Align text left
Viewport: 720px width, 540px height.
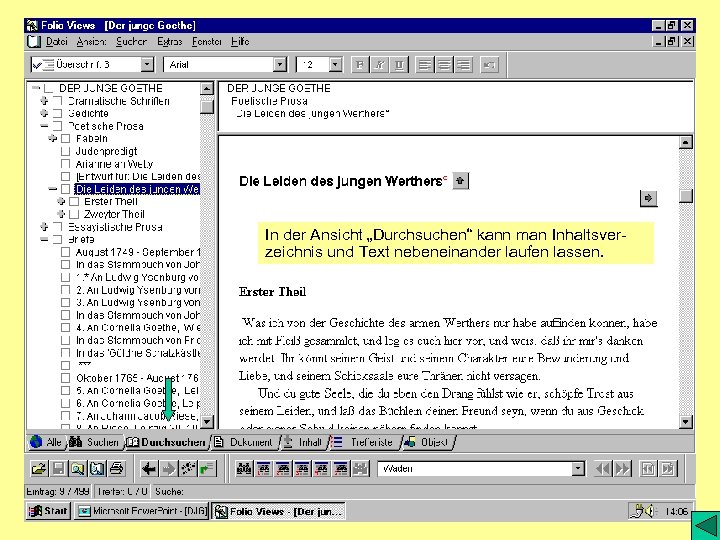click(424, 65)
